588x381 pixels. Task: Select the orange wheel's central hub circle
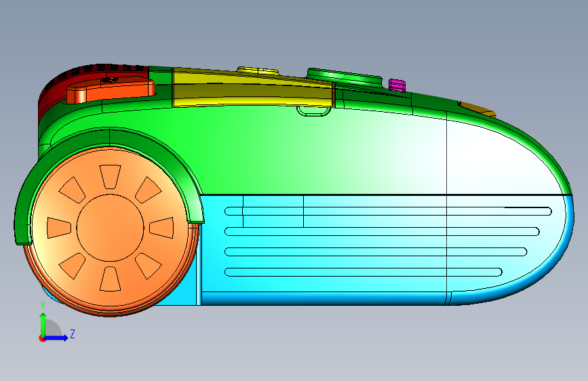(111, 228)
